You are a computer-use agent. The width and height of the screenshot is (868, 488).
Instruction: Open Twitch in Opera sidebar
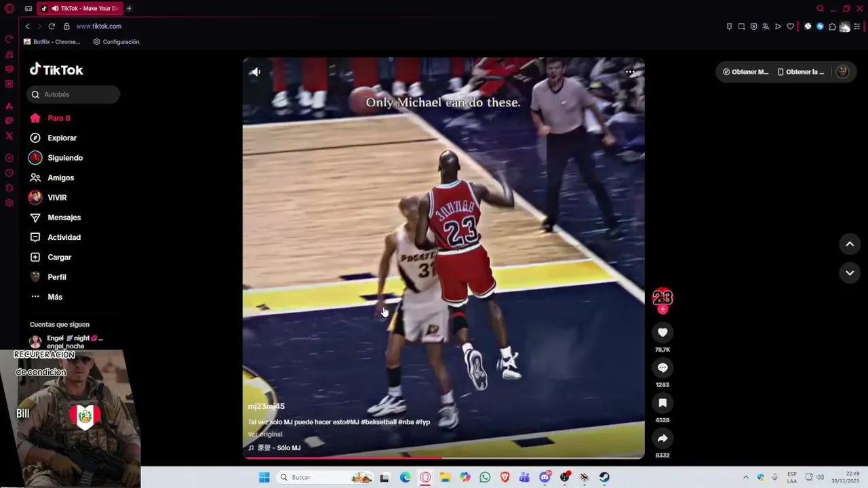9,121
